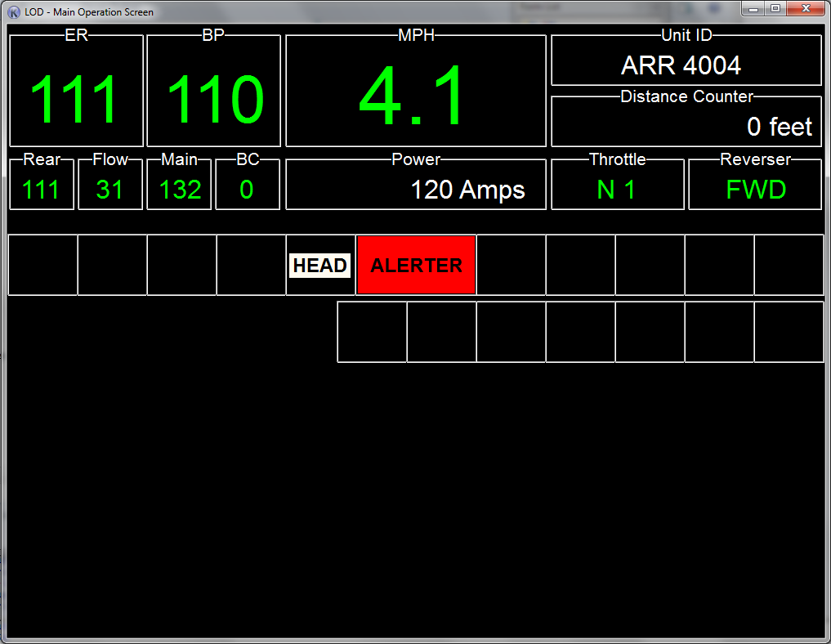831x644 pixels.
Task: Click the MPH speed display 4.1
Action: 415,96
